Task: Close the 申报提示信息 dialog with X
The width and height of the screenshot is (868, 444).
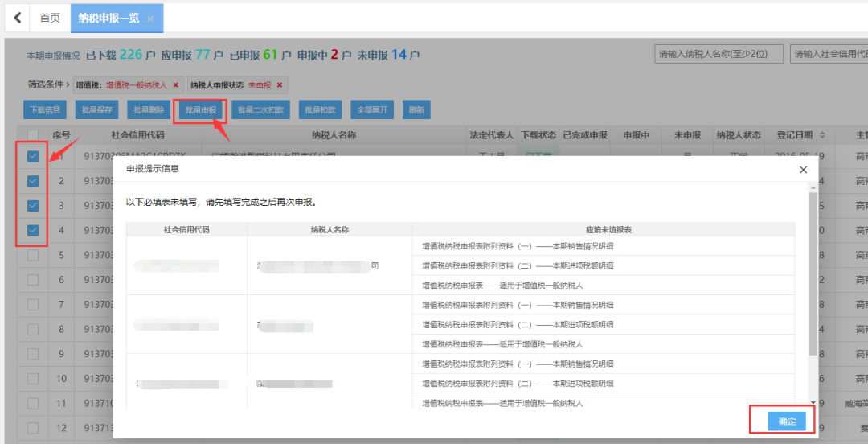Action: click(803, 170)
